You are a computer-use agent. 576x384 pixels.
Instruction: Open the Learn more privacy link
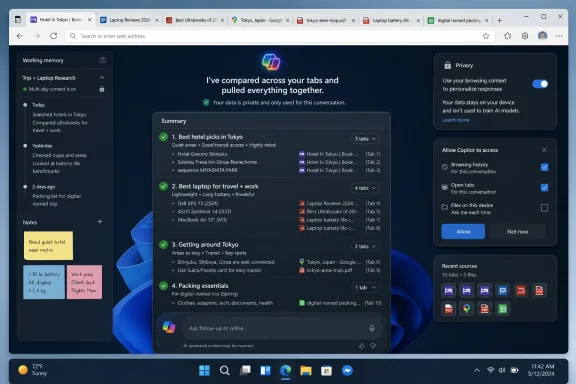[456, 120]
